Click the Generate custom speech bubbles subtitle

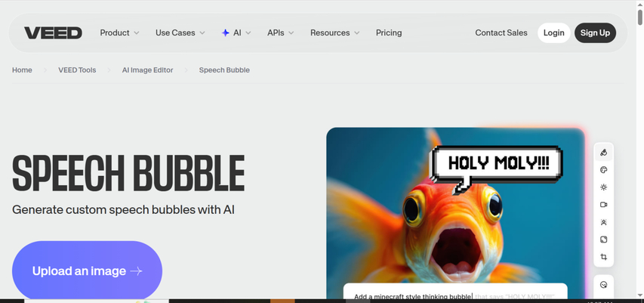tap(123, 209)
